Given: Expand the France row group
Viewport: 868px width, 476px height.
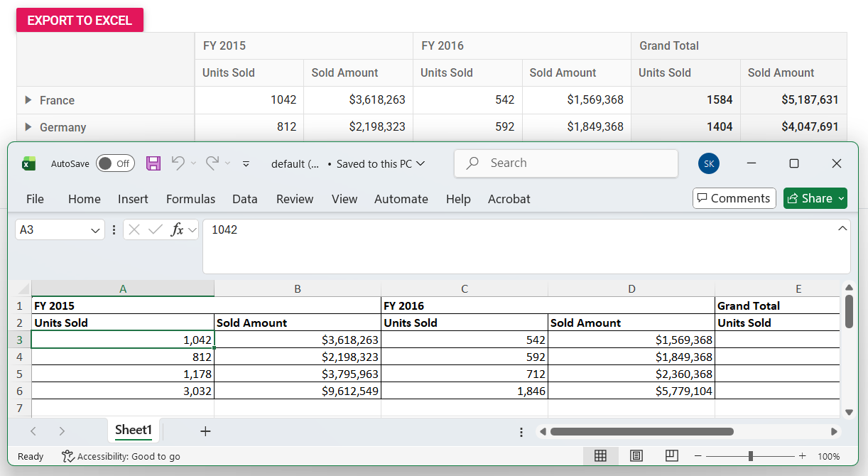Looking at the screenshot, I should 27,100.
